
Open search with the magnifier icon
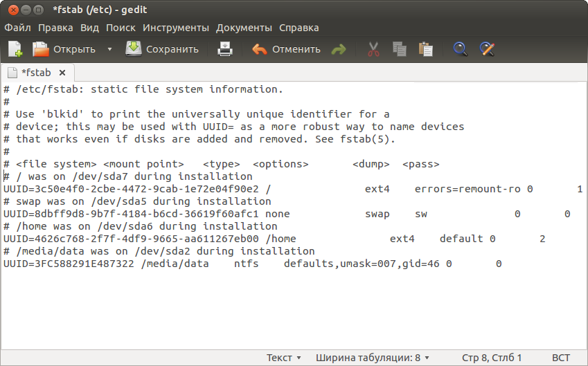tap(460, 49)
